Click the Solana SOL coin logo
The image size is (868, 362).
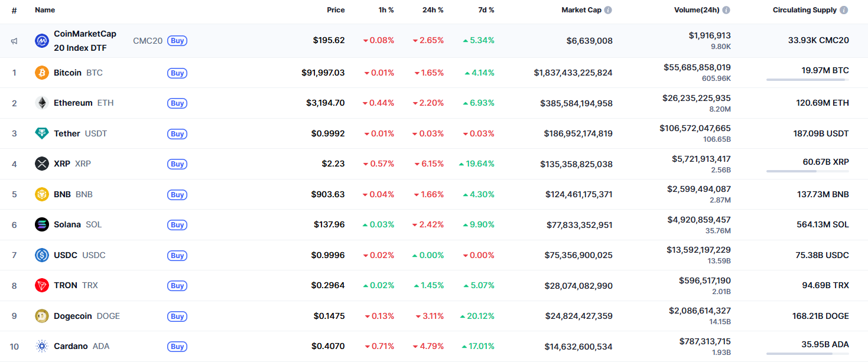point(41,224)
